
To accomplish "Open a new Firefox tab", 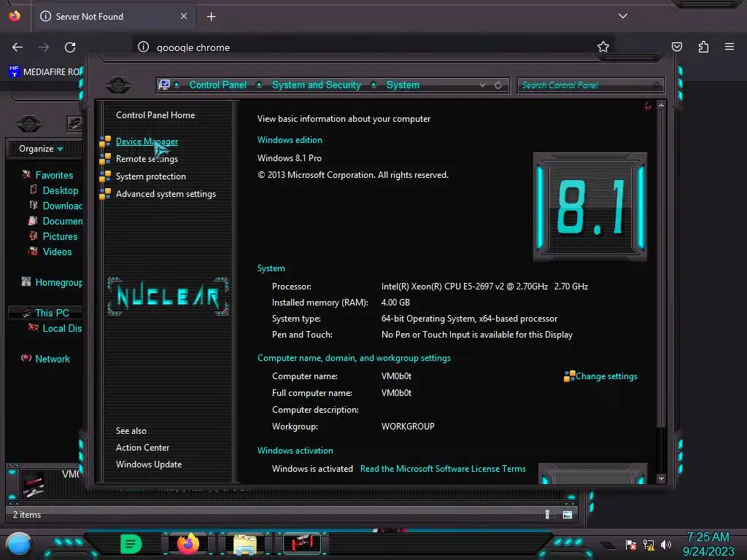I will [211, 17].
